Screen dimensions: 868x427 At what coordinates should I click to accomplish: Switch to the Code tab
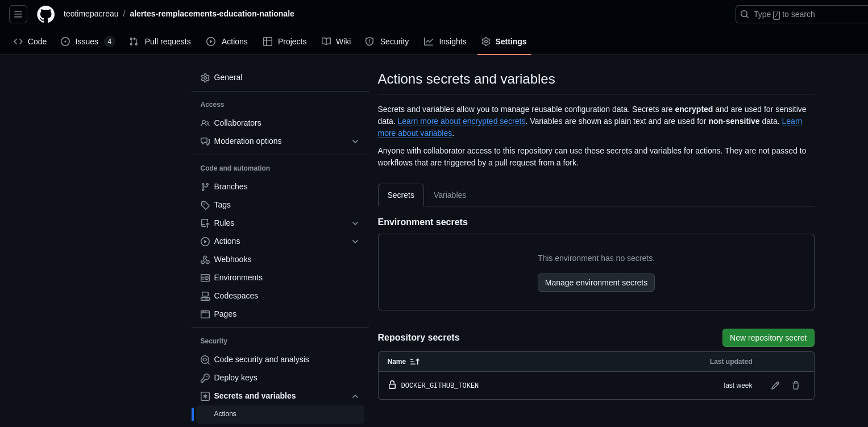[30, 42]
